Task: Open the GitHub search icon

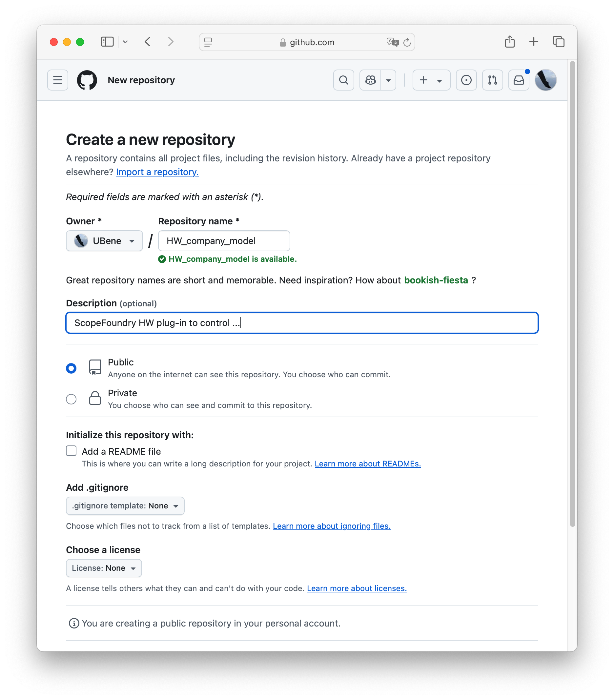Action: (343, 80)
